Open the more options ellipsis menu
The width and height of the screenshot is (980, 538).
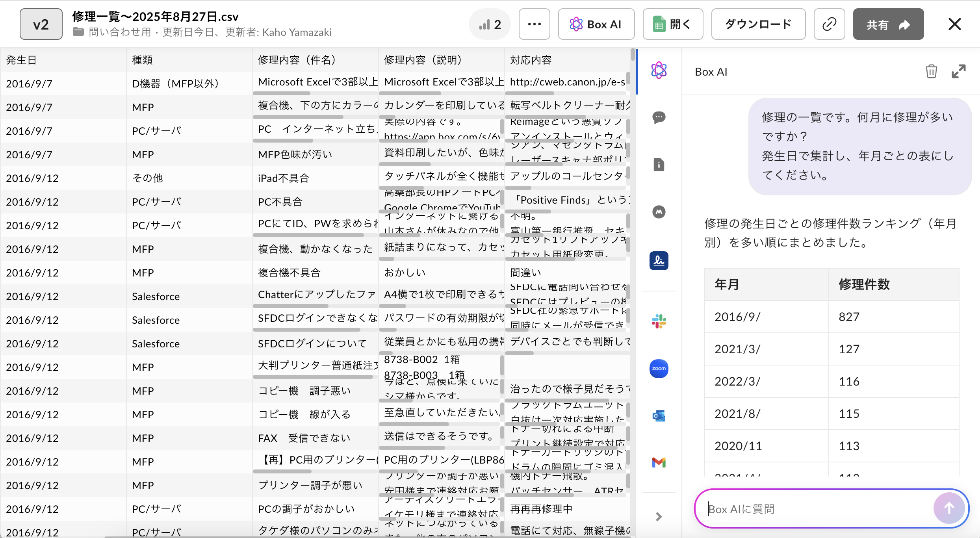tap(534, 24)
